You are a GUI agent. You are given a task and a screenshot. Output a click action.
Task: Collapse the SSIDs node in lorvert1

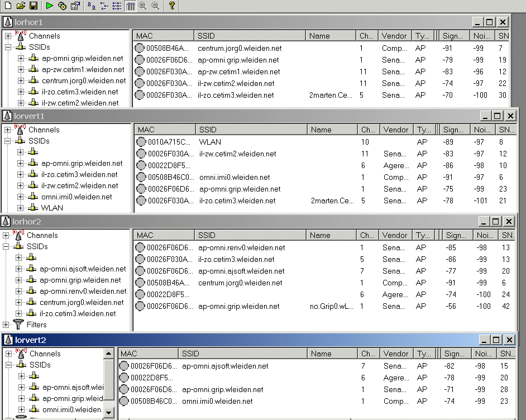pyautogui.click(x=8, y=141)
